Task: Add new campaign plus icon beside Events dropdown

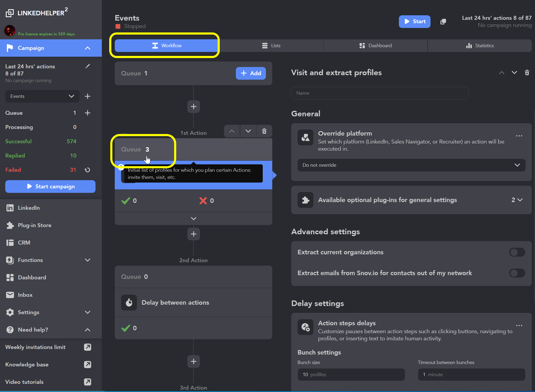Action: (x=88, y=96)
